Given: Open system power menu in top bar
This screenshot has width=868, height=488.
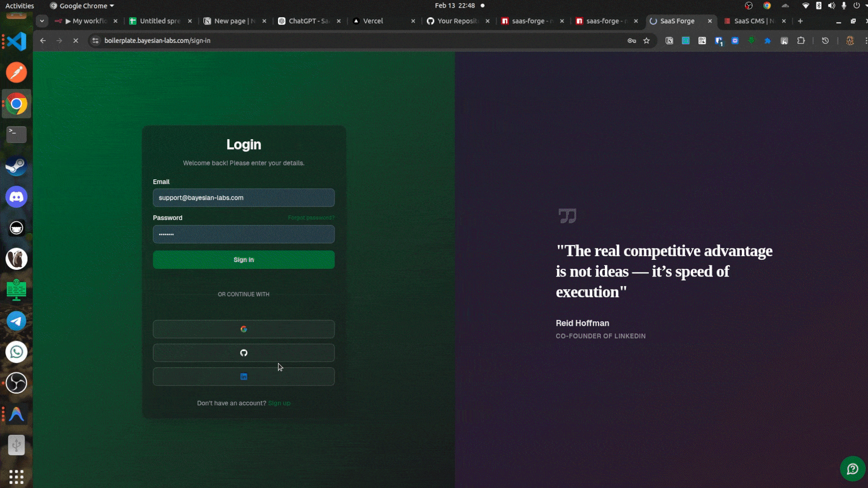Looking at the screenshot, I should (x=856, y=6).
